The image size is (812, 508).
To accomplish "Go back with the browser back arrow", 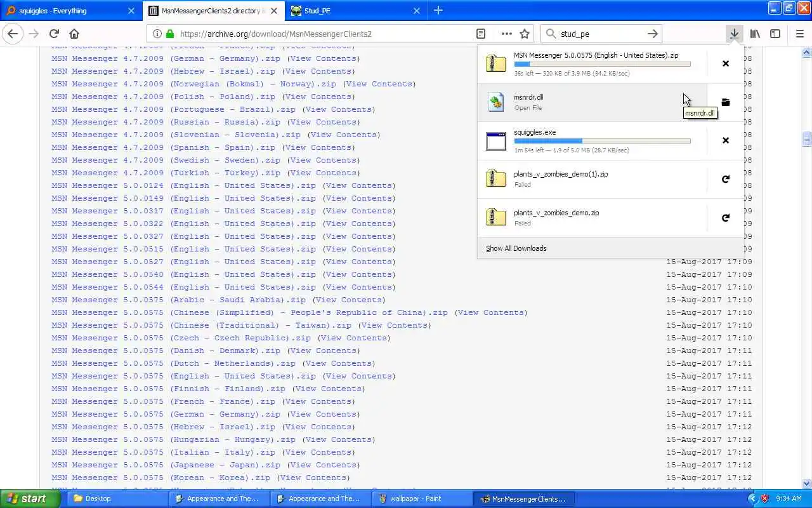I will (x=13, y=34).
